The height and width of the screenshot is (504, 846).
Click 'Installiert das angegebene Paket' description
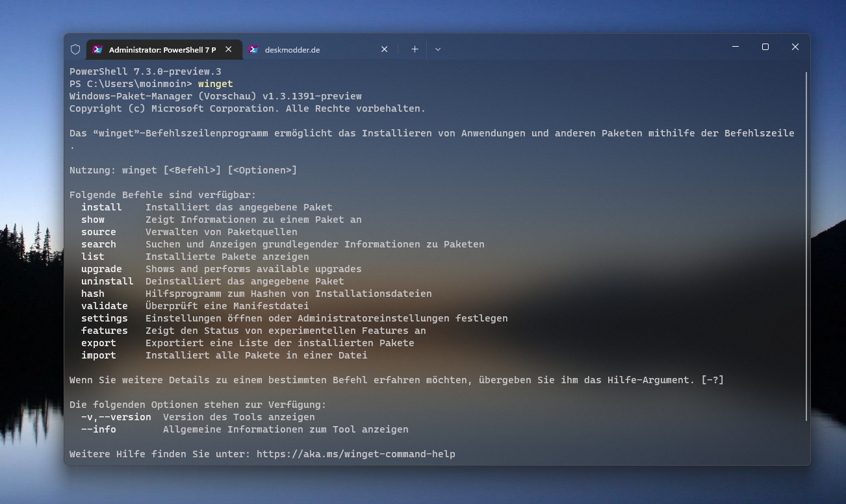(239, 207)
